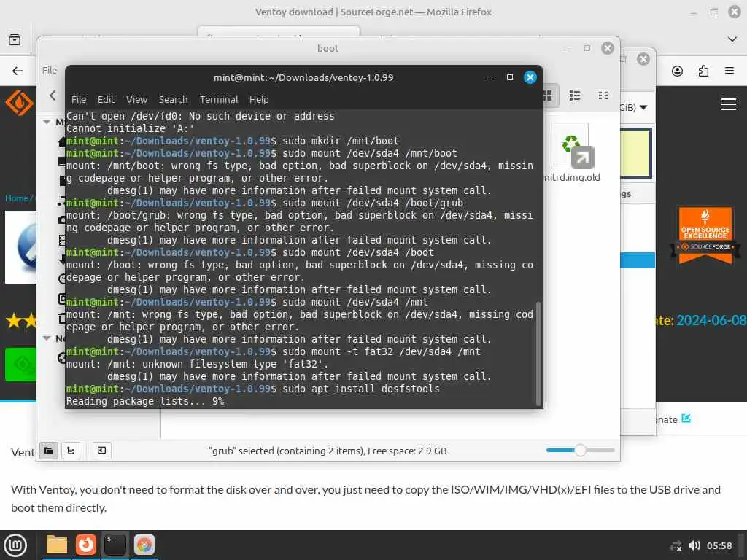
Task: Click the terminal scrollbar
Action: (538, 354)
